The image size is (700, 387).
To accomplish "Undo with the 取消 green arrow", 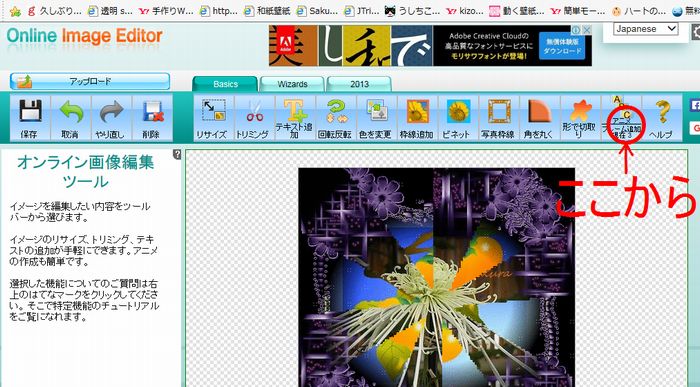I will click(71, 118).
